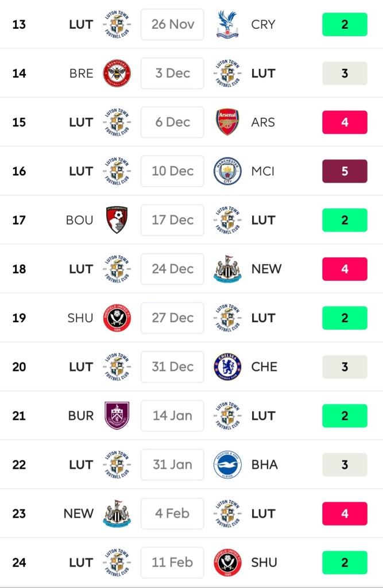Image resolution: width=383 pixels, height=588 pixels.
Task: Click the Manchester City crest
Action: [x=227, y=171]
